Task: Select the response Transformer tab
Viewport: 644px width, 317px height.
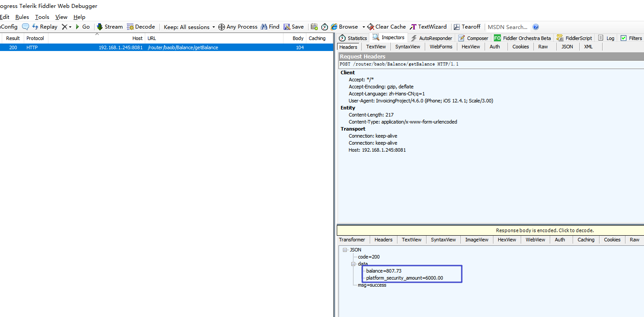Action: point(352,240)
